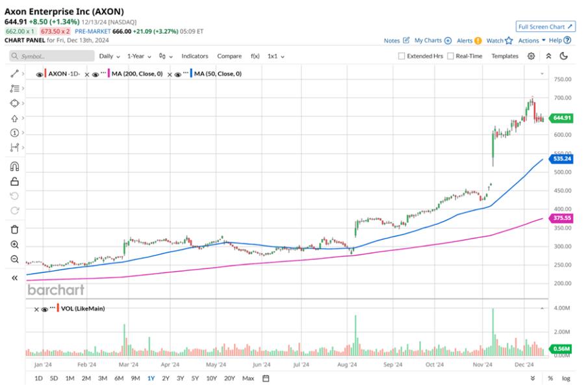Select the 1D time range
588x390 pixels.
click(38, 378)
